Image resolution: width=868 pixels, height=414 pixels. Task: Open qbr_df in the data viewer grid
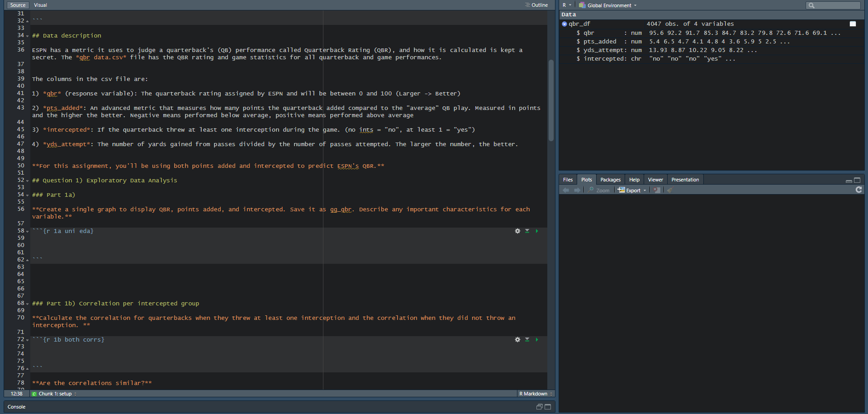click(853, 24)
